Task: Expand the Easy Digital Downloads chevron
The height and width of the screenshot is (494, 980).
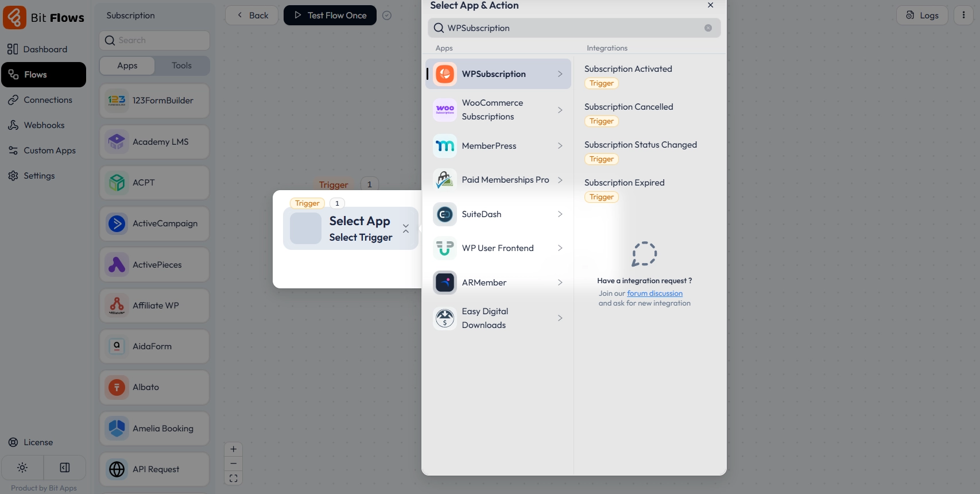Action: tap(560, 318)
